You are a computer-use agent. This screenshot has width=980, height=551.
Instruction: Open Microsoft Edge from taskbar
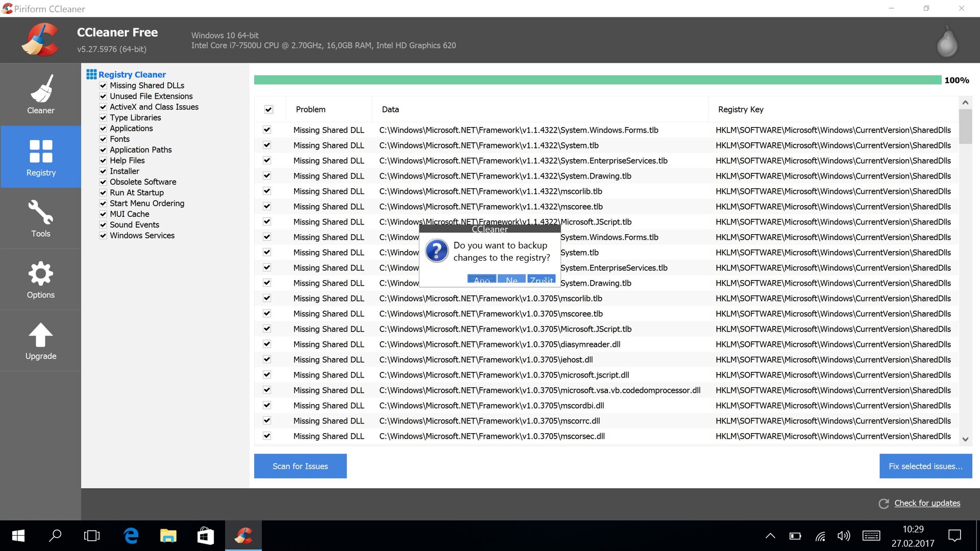point(131,536)
